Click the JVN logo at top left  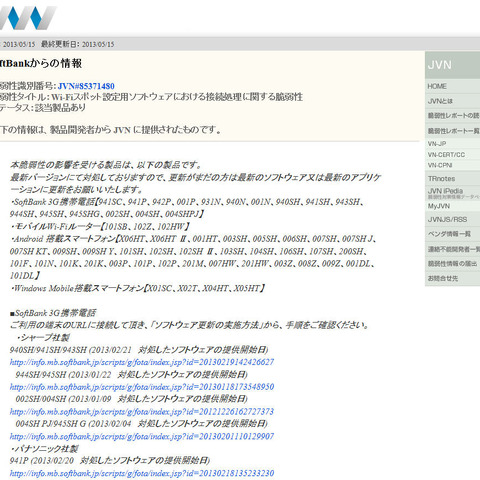27,18
